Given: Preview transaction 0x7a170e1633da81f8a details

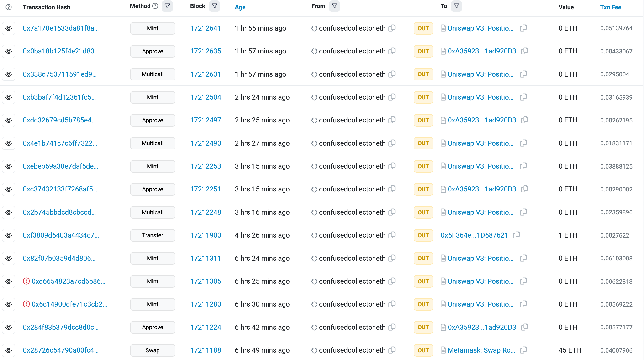Looking at the screenshot, I should [x=9, y=28].
